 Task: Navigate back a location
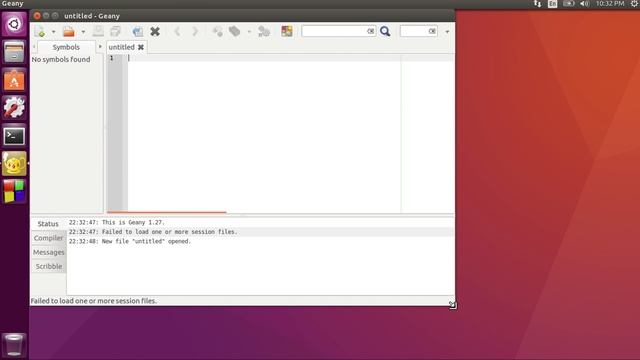point(177,31)
